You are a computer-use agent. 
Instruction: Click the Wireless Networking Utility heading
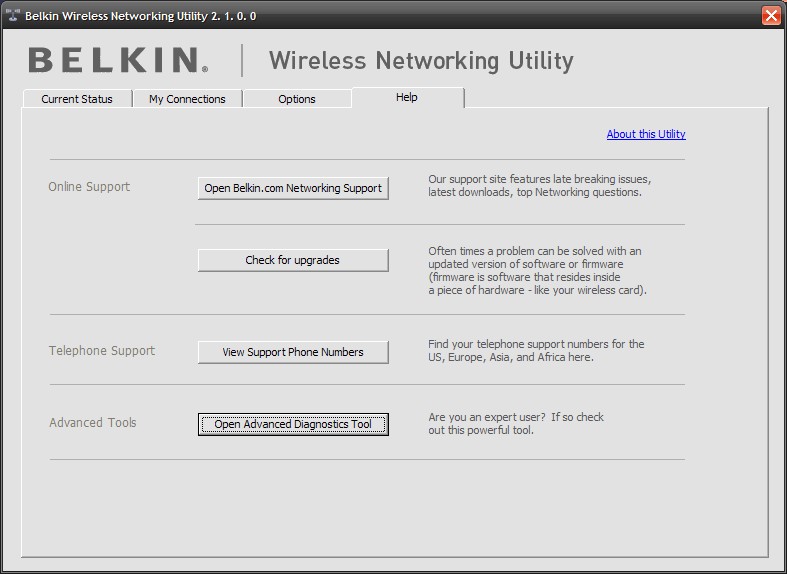coord(421,61)
